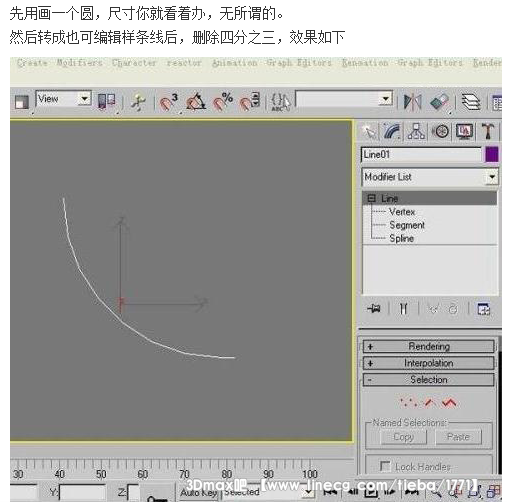Go to the start frame
The width and height of the screenshot is (507, 502).
pyautogui.click(x=330, y=492)
